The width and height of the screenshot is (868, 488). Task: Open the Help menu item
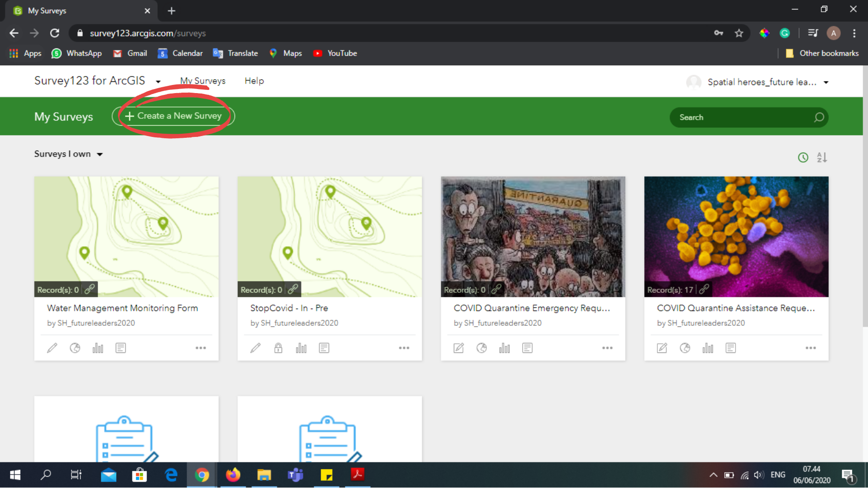tap(254, 81)
